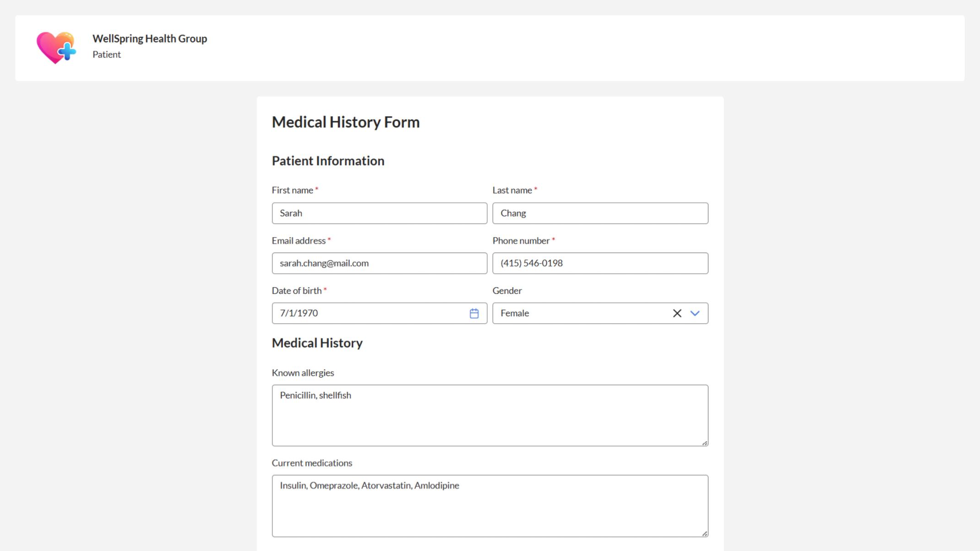Grab the Known allergies resize handle
Image resolution: width=980 pixels, height=551 pixels.
(705, 443)
